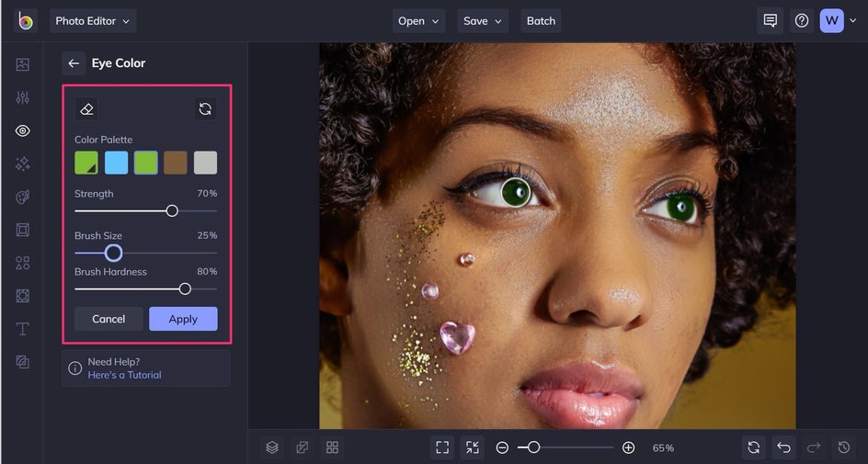The image size is (868, 464).
Task: Select the solid green color swatch
Action: tap(145, 164)
